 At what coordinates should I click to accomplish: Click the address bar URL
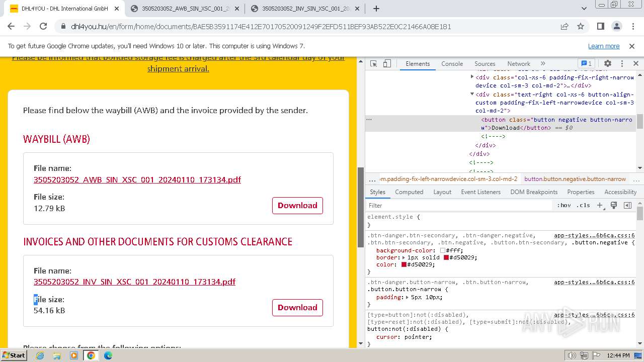[261, 27]
